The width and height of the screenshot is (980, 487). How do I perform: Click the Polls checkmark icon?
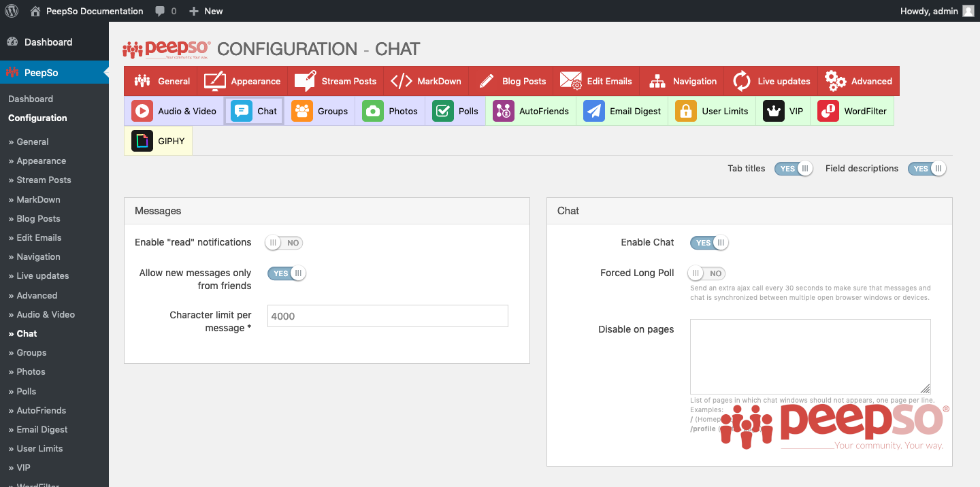443,111
